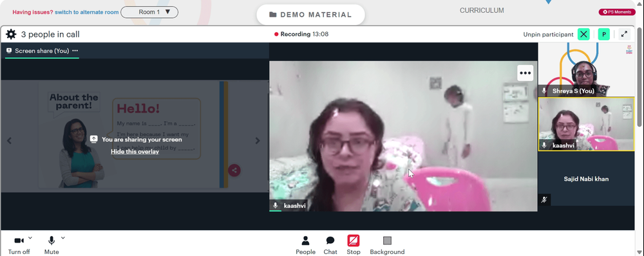Expand call to fullscreen with arrows icon
Screen dimensions: 644x256
pyautogui.click(x=624, y=34)
